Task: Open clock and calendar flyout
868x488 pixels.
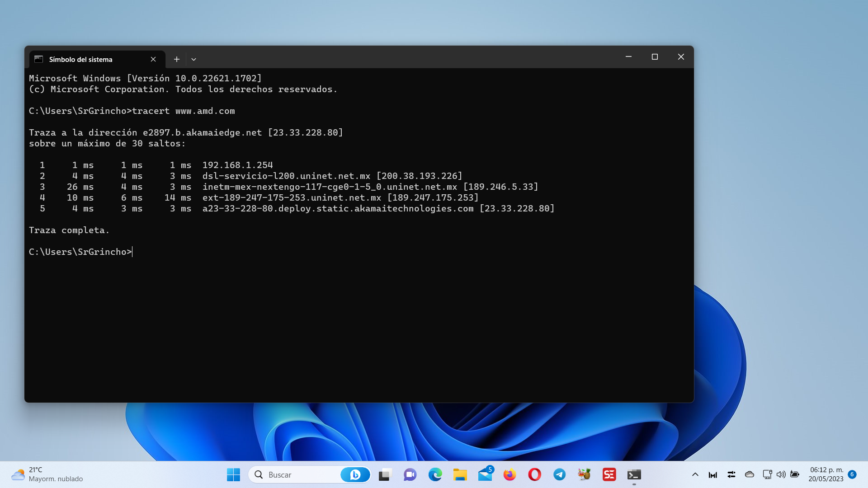Action: pos(826,474)
